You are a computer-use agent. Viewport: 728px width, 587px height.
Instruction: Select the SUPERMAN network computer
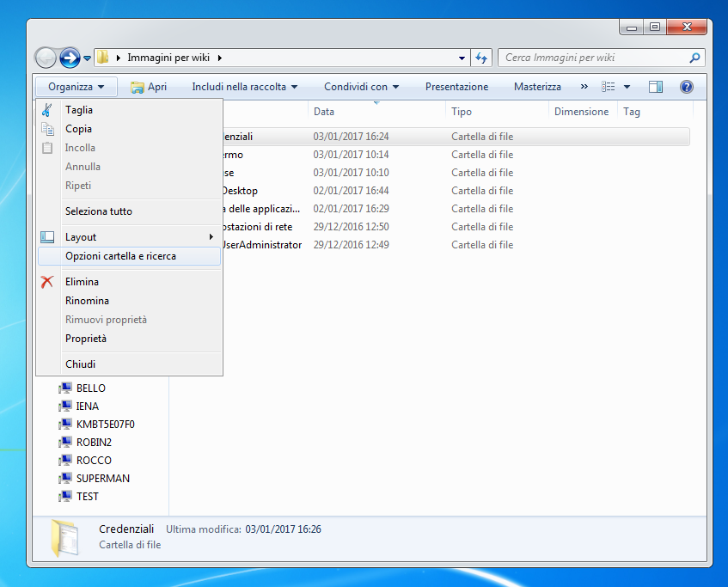click(102, 478)
